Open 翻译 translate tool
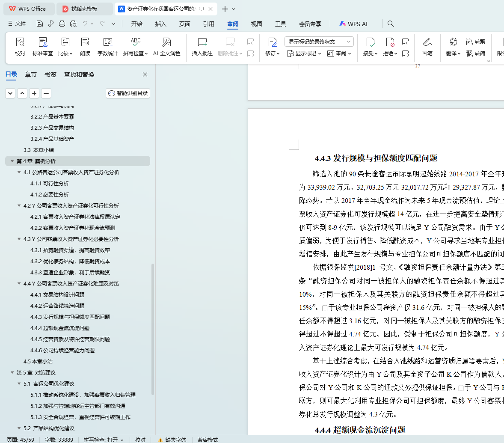The image size is (504, 443). 453,46
